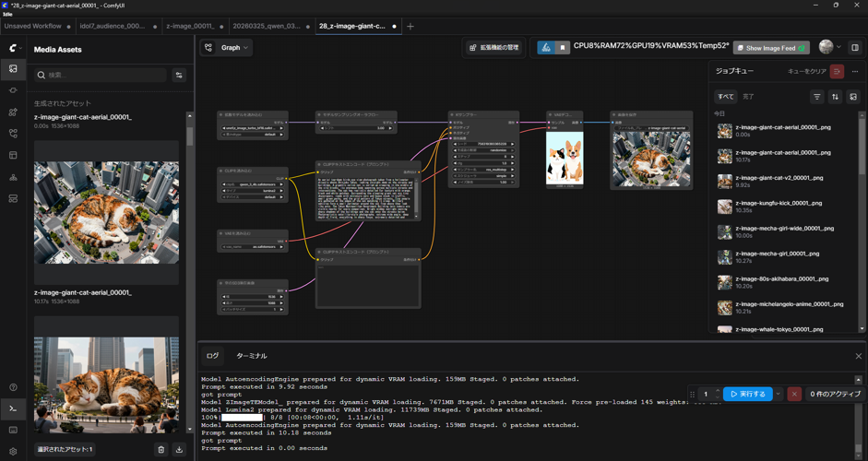Download the selected asset
Screen dimensions: 868x461
coord(179,450)
